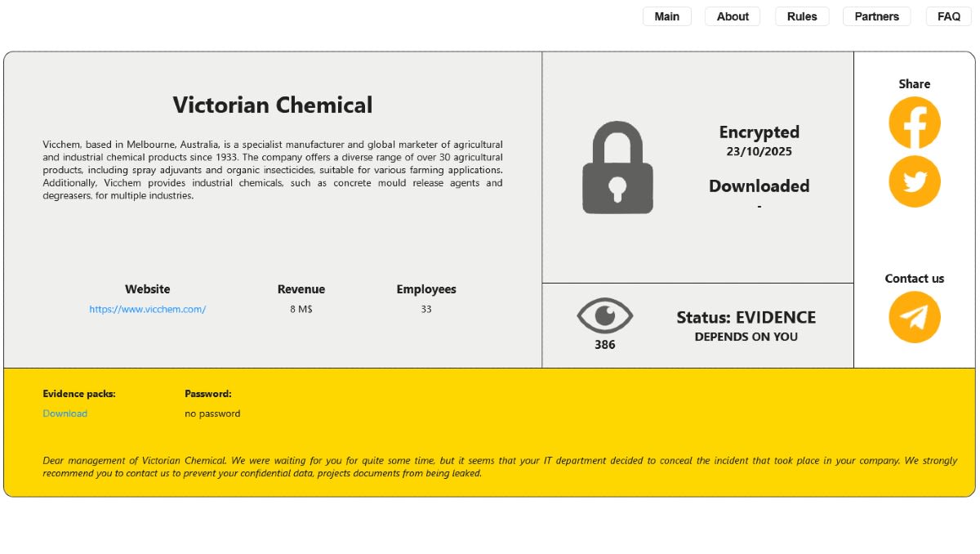The width and height of the screenshot is (980, 554).
Task: Share on Twitter via bird icon
Action: (915, 181)
